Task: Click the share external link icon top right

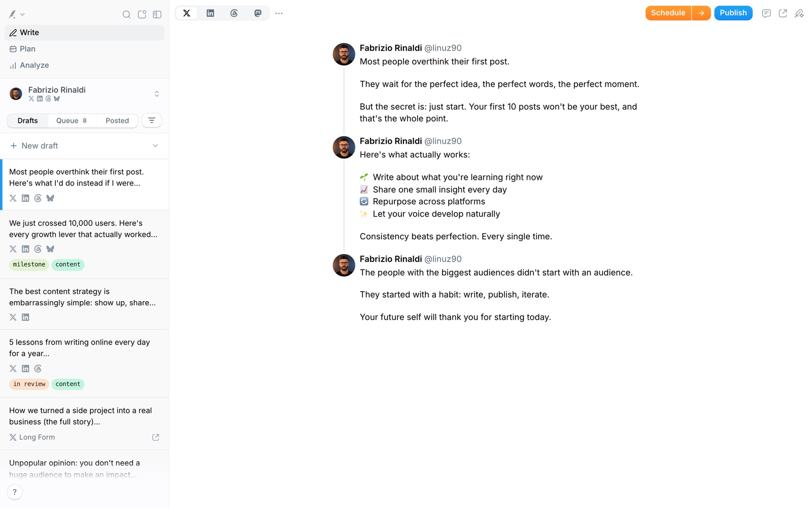Action: (783, 14)
